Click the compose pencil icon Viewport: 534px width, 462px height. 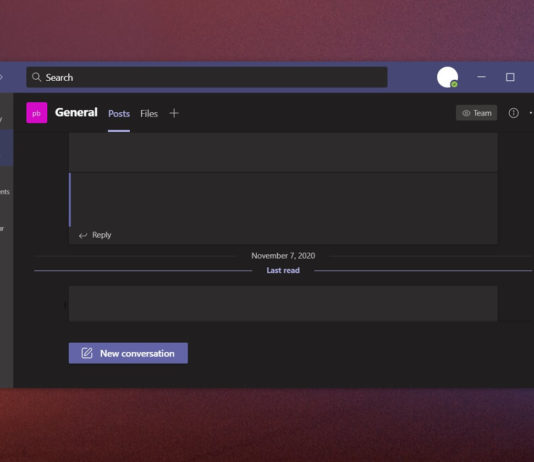pos(87,353)
